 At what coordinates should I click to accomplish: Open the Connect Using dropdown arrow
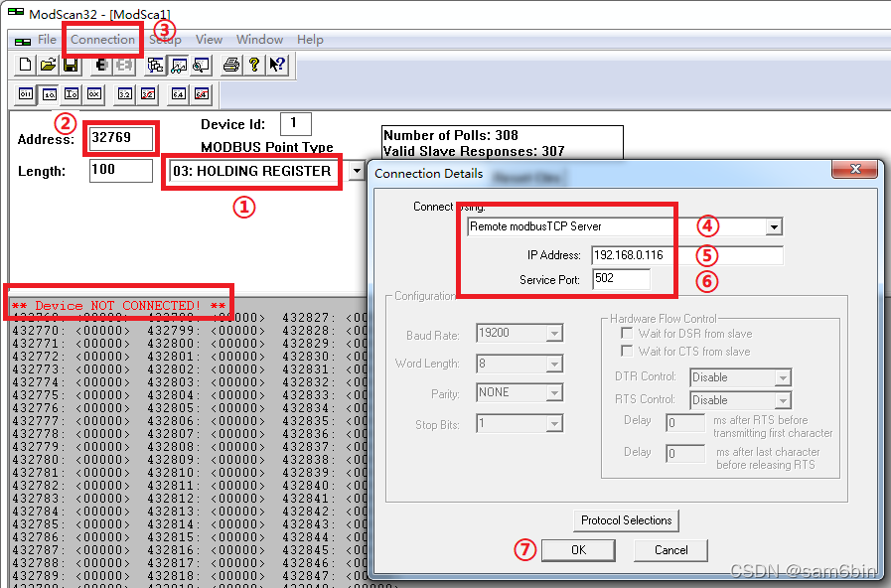[x=774, y=226]
